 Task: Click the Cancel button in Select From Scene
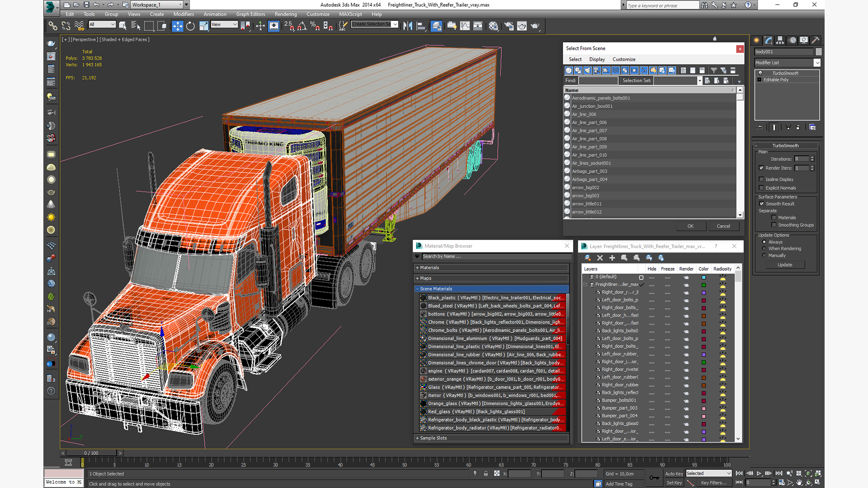[x=723, y=226]
